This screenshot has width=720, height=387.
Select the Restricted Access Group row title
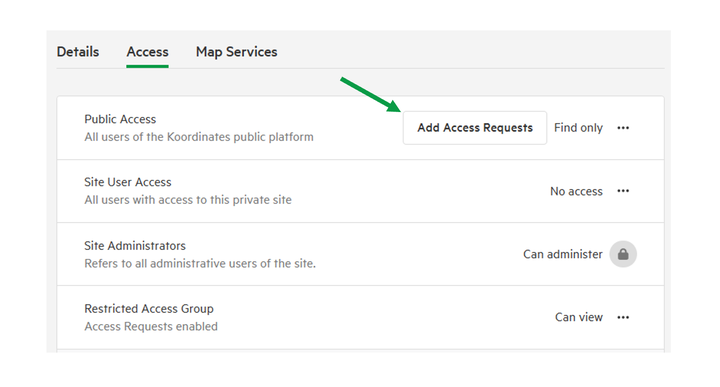tap(149, 308)
